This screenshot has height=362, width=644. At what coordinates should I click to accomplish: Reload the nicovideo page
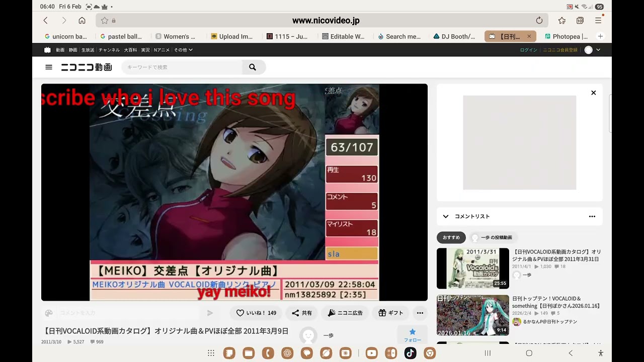(539, 21)
